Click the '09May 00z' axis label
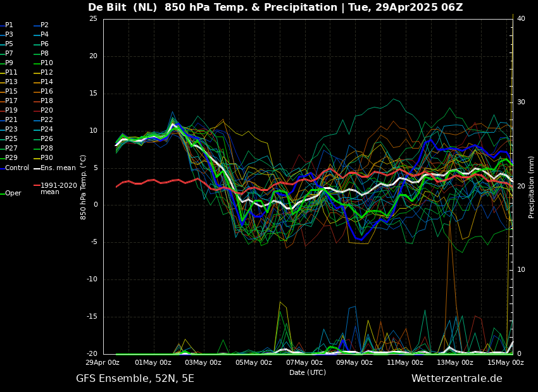 (x=354, y=362)
